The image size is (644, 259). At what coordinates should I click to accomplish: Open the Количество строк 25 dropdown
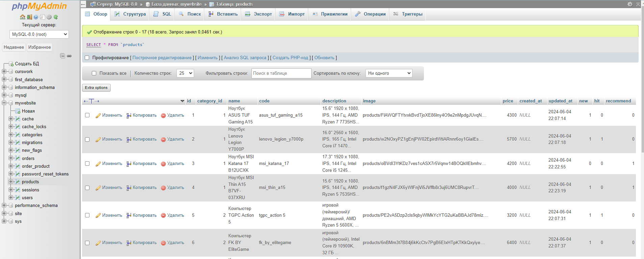point(185,73)
